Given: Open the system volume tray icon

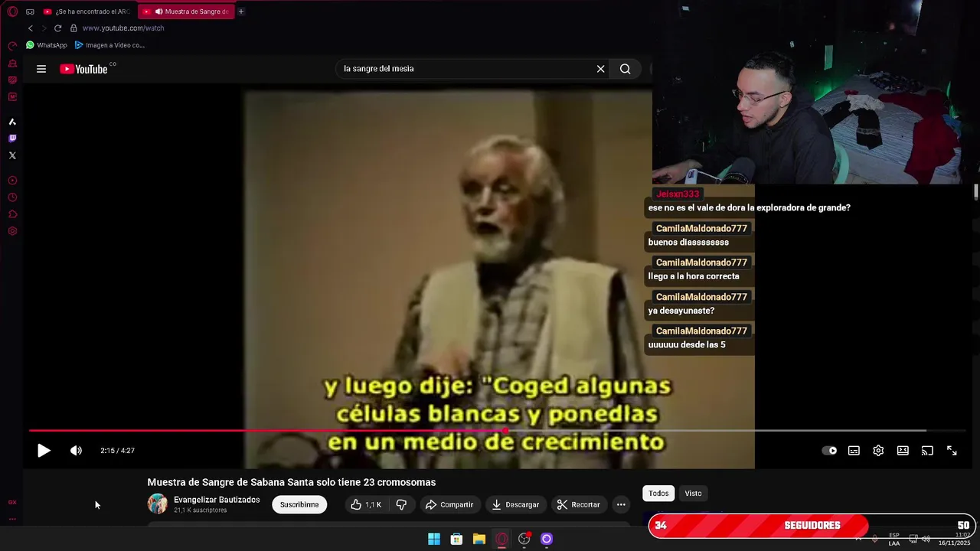Looking at the screenshot, I should click(926, 539).
